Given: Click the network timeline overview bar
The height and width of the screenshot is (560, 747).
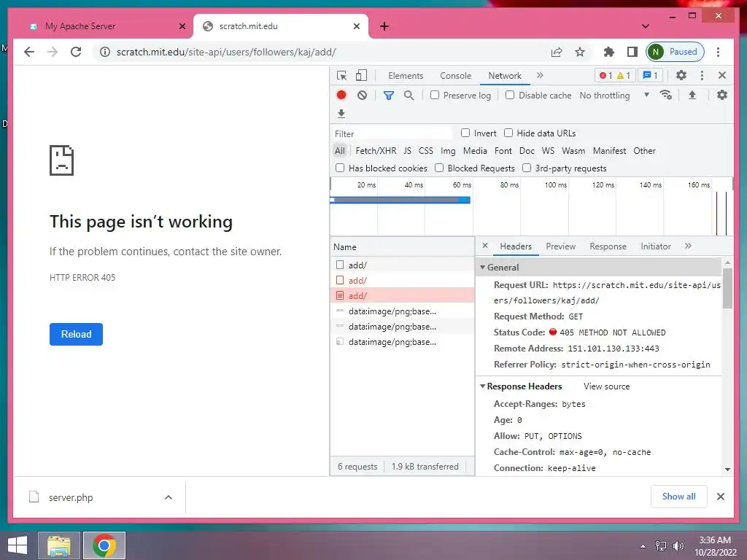Looking at the screenshot, I should (400, 200).
